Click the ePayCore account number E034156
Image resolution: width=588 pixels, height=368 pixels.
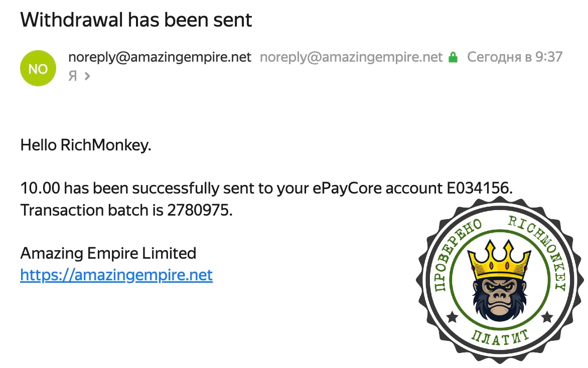click(x=478, y=189)
